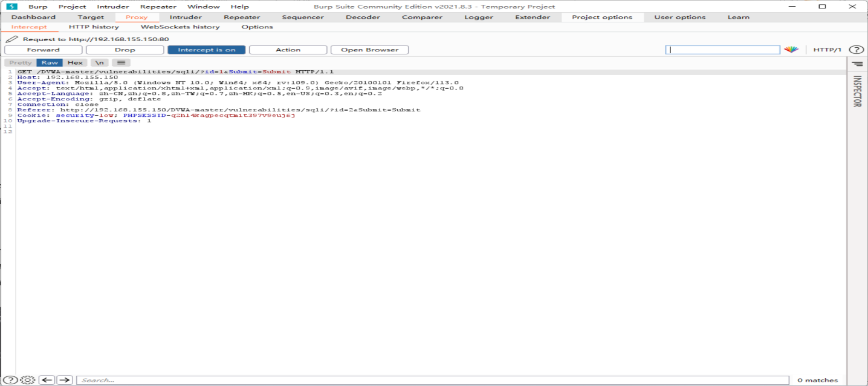The image size is (868, 386).
Task: Click the Drop button
Action: point(125,50)
